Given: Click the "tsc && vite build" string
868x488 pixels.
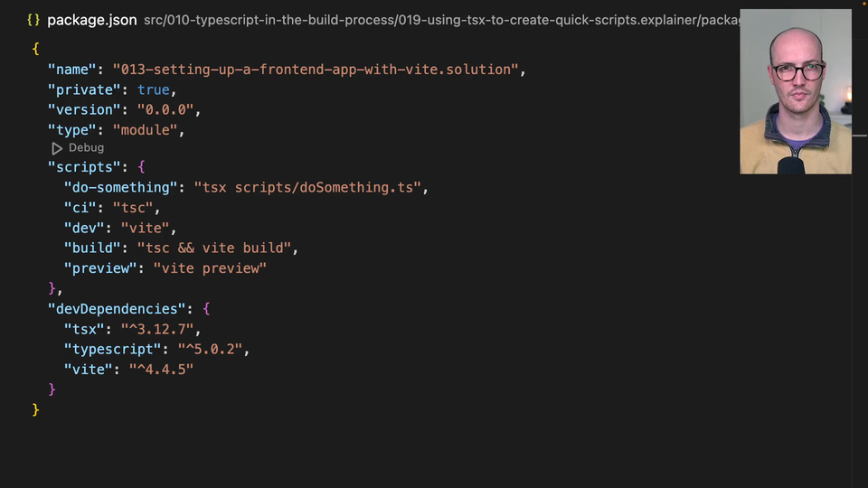Looking at the screenshot, I should pos(214,248).
